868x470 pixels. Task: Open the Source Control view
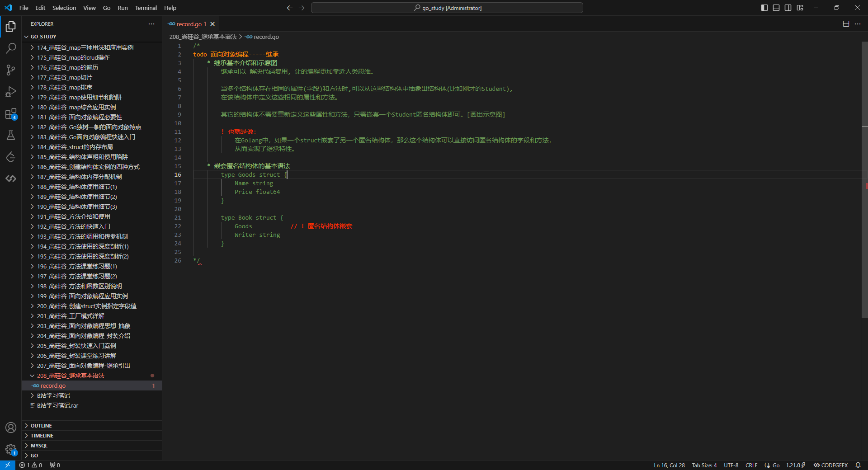(x=11, y=70)
